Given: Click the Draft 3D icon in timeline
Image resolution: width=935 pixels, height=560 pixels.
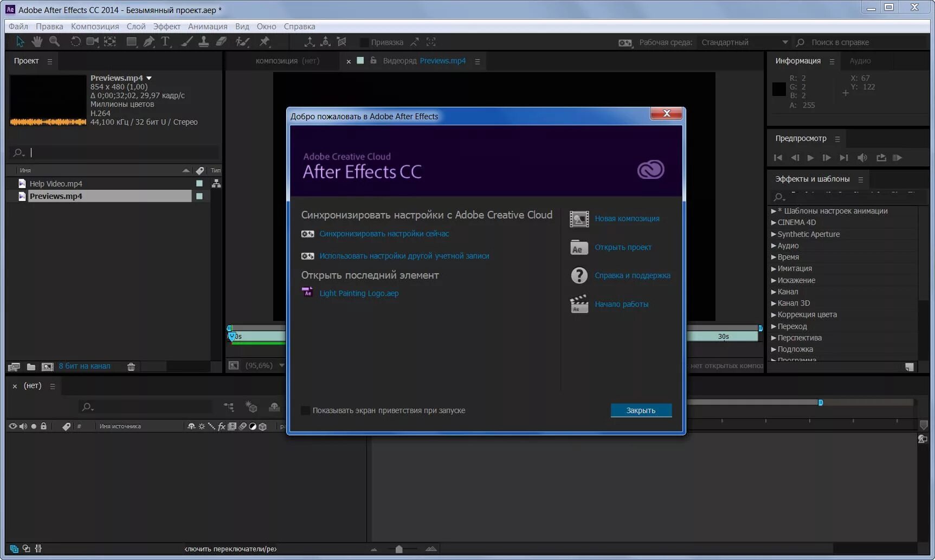Looking at the screenshot, I should point(252,407).
